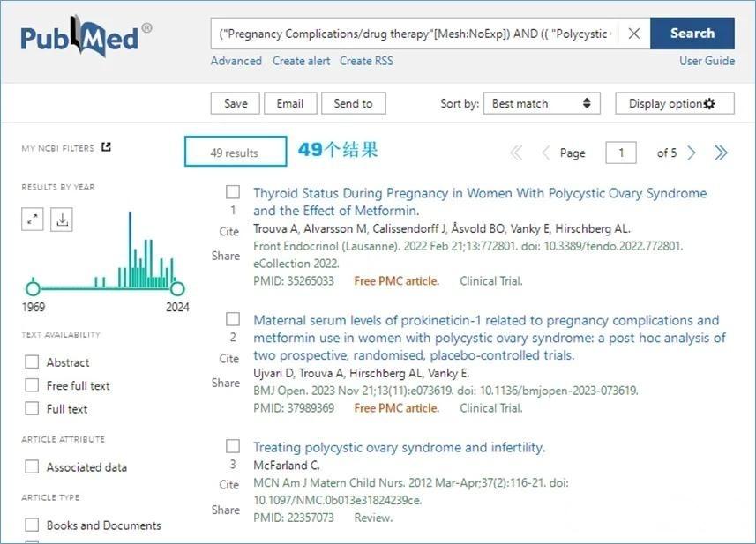The image size is (756, 544).
Task: Click the page number input field
Action: (621, 153)
